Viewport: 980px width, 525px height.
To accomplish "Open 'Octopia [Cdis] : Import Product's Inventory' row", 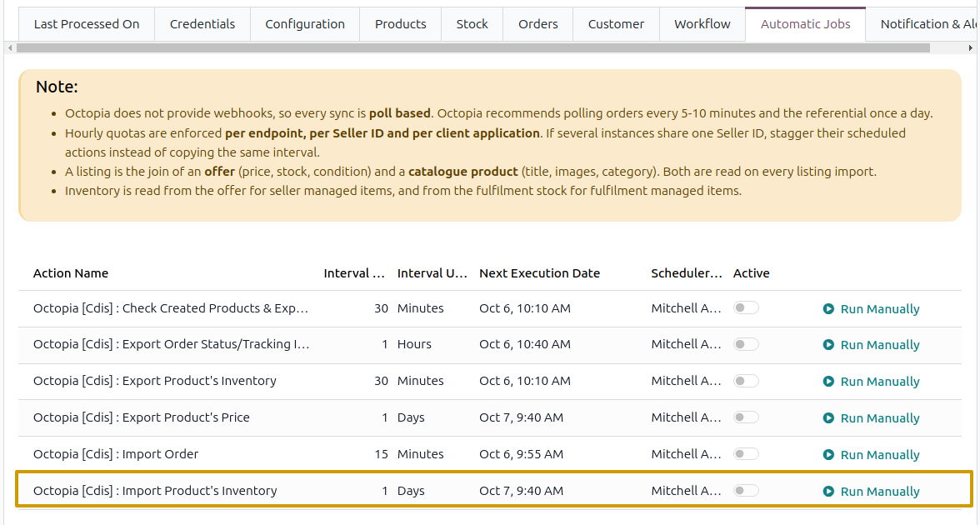I will [490, 491].
